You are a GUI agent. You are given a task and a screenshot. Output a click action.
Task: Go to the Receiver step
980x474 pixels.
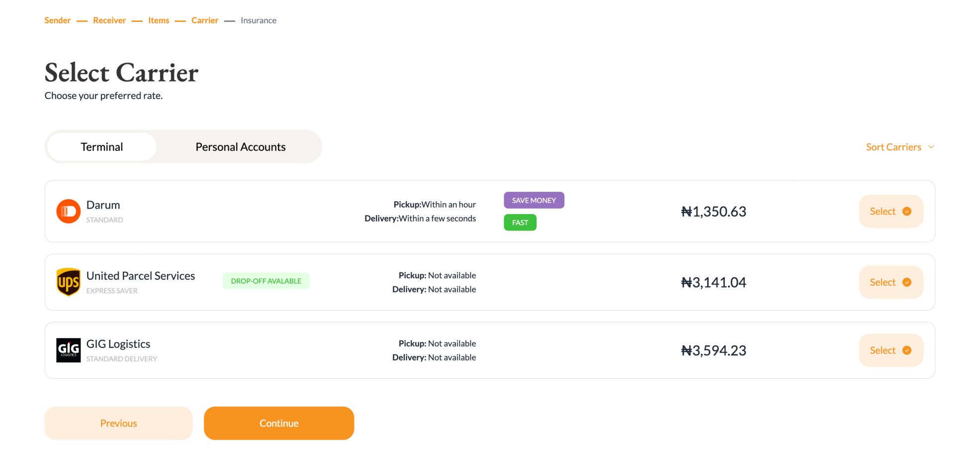tap(109, 20)
